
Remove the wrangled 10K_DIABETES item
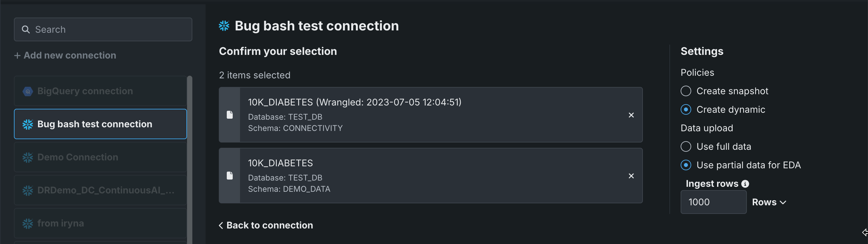point(631,115)
